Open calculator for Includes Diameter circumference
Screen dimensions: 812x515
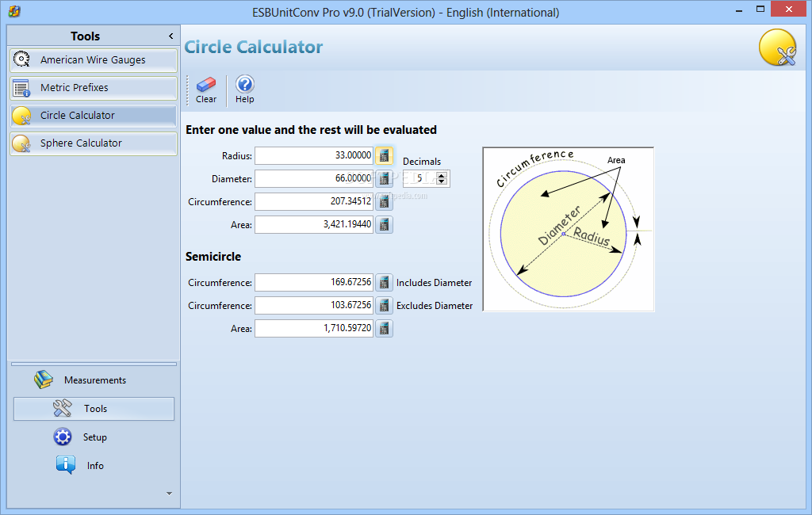click(x=385, y=282)
